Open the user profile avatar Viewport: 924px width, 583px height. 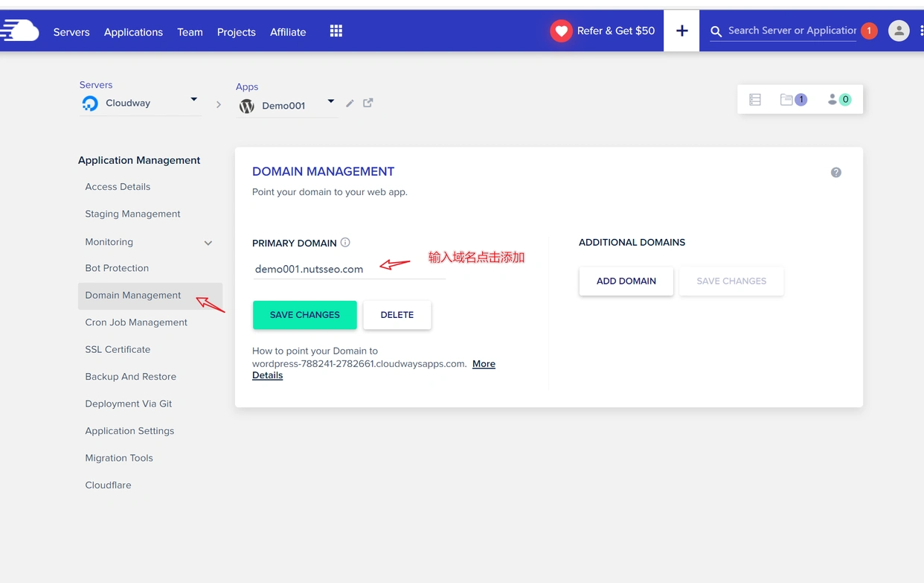click(x=899, y=31)
